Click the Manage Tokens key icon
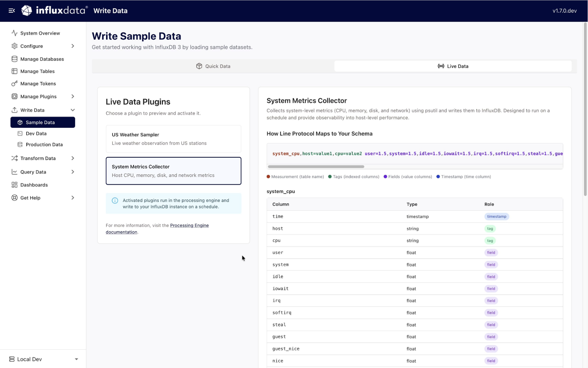 (x=14, y=84)
